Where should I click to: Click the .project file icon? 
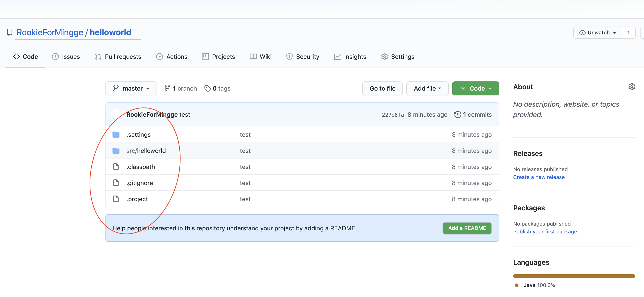click(116, 199)
